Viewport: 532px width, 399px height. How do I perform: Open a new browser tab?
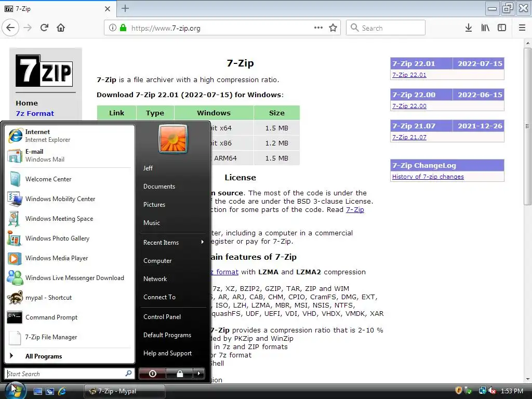(125, 8)
